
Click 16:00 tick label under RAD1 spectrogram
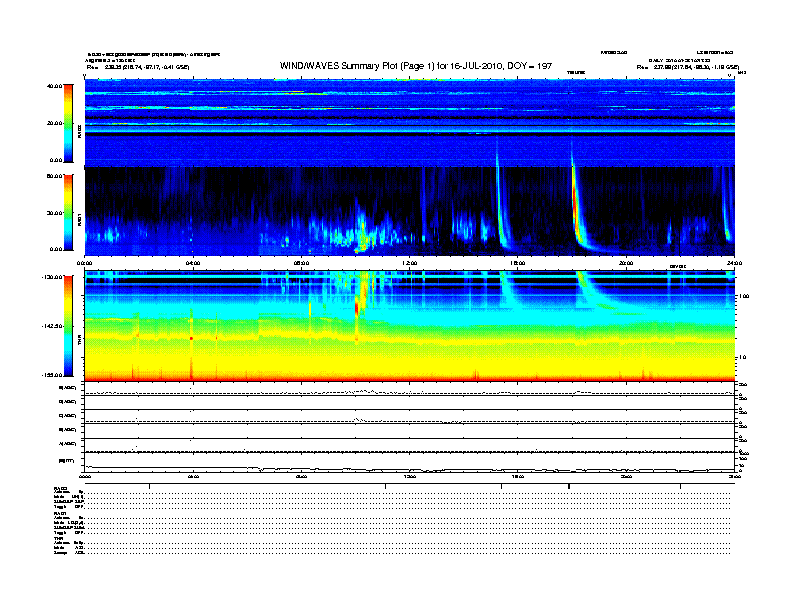518,263
